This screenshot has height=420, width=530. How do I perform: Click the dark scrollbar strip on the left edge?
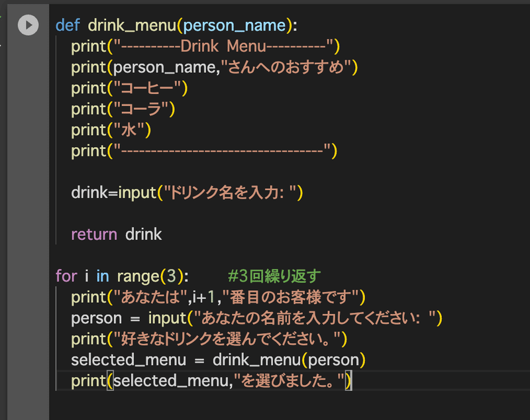[4, 199]
